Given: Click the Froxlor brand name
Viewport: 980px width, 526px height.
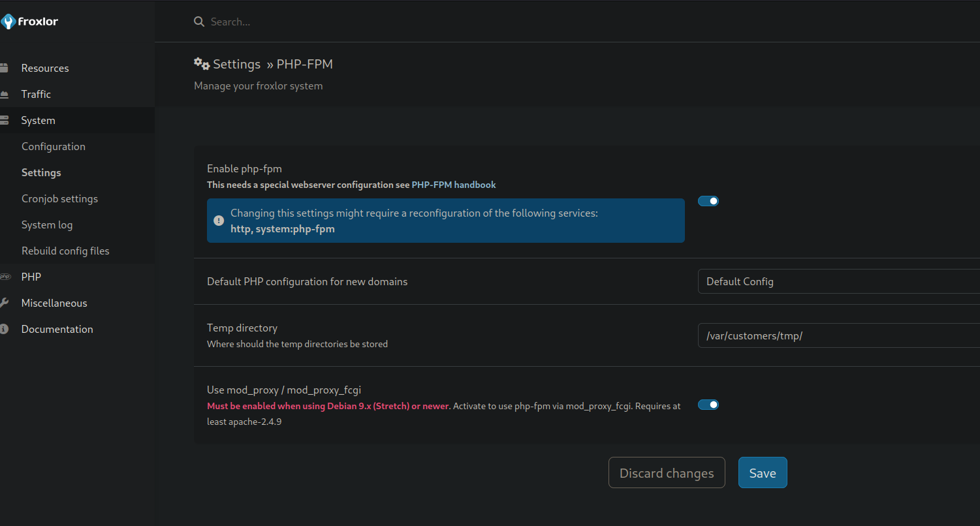Looking at the screenshot, I should 39,22.
